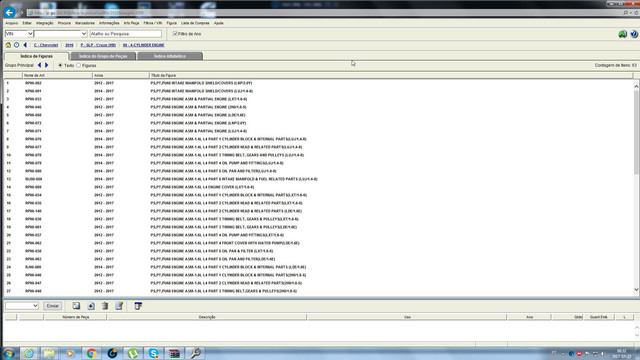Screen dimensions: 640x360
Task: Open uTorrent from the taskbar
Action: pyautogui.click(x=133, y=353)
